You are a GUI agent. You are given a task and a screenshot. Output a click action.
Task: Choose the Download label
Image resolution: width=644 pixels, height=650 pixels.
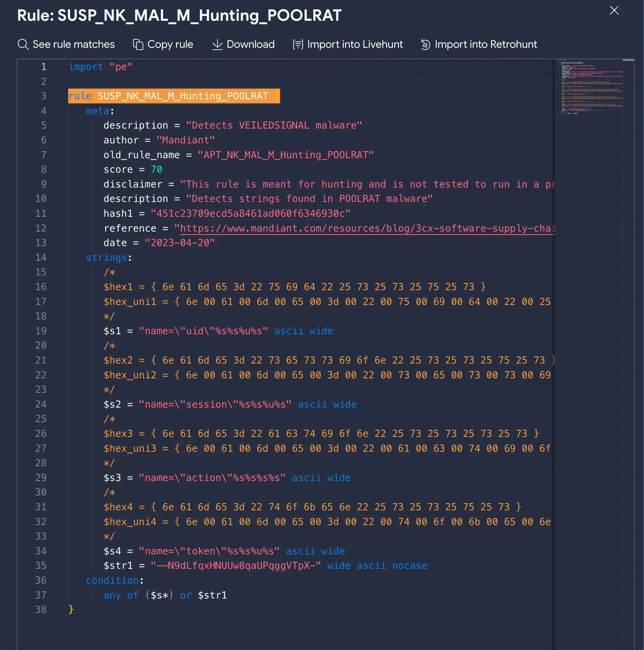click(250, 44)
